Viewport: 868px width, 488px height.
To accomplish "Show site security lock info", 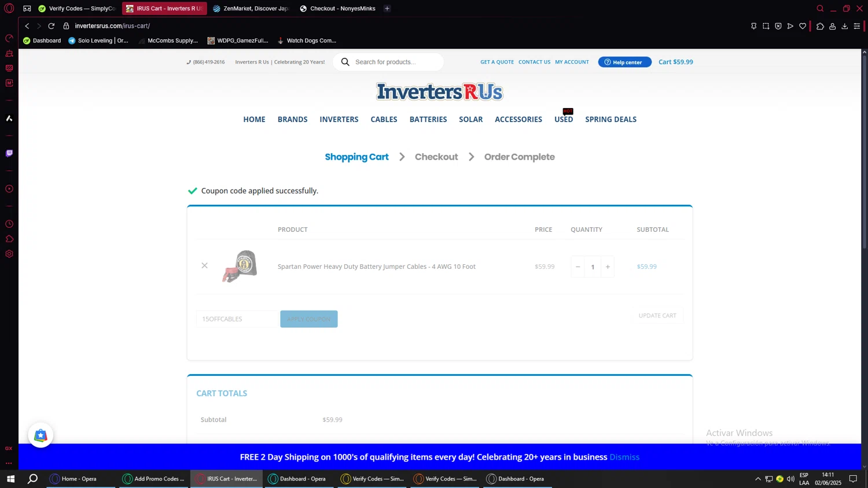I will tap(66, 26).
